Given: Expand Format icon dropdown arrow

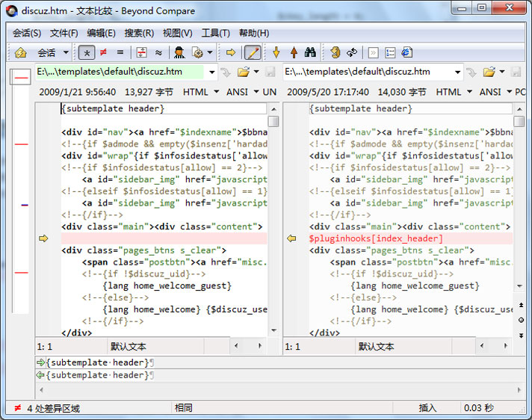Looking at the screenshot, I should [x=210, y=52].
